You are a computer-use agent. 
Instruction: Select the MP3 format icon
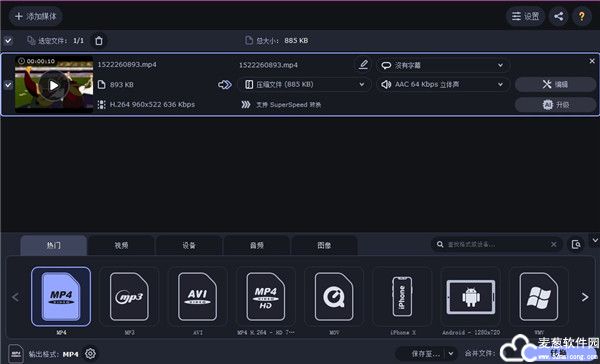click(129, 297)
